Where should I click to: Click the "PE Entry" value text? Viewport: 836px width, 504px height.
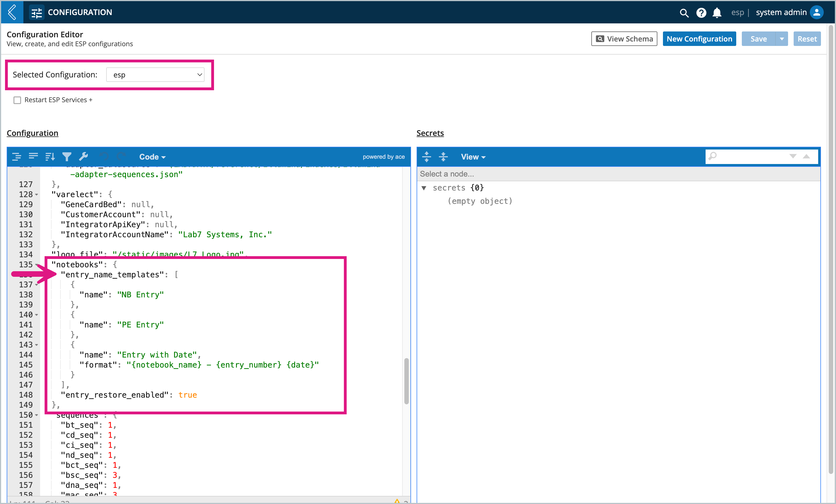pos(140,325)
